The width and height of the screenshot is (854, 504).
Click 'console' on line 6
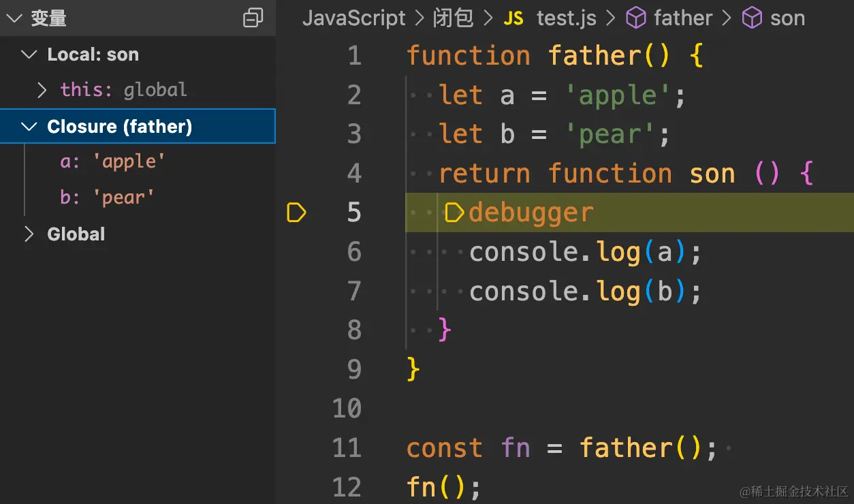[523, 253]
